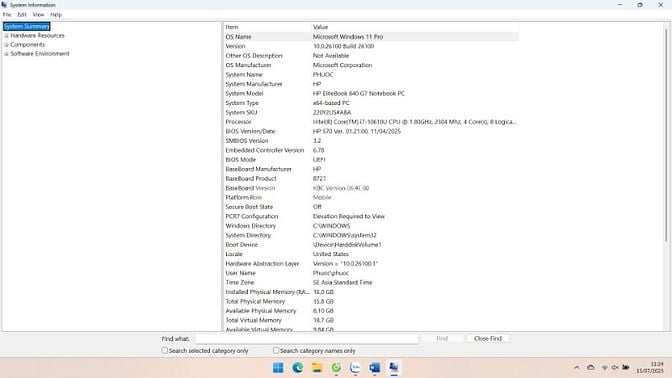Expand the Components node

coord(6,45)
